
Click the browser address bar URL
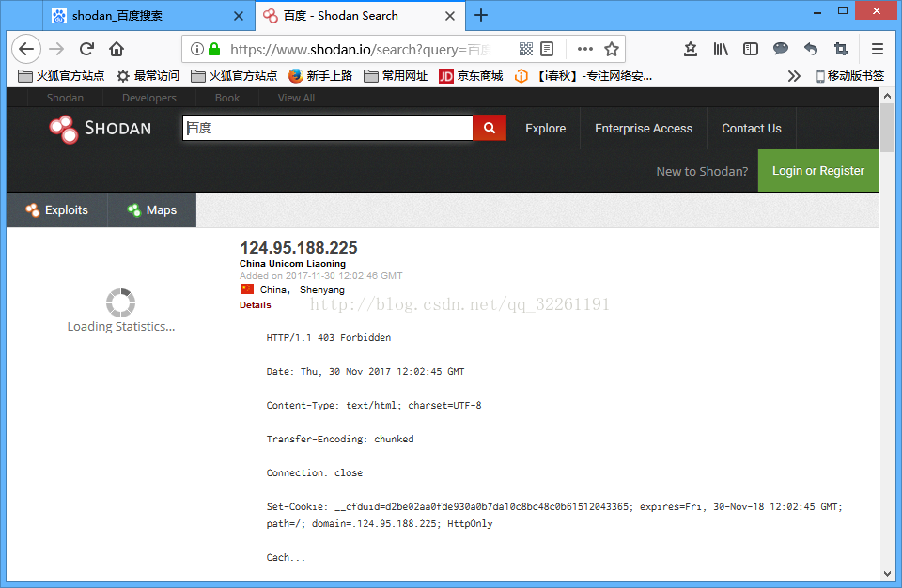pos(360,50)
